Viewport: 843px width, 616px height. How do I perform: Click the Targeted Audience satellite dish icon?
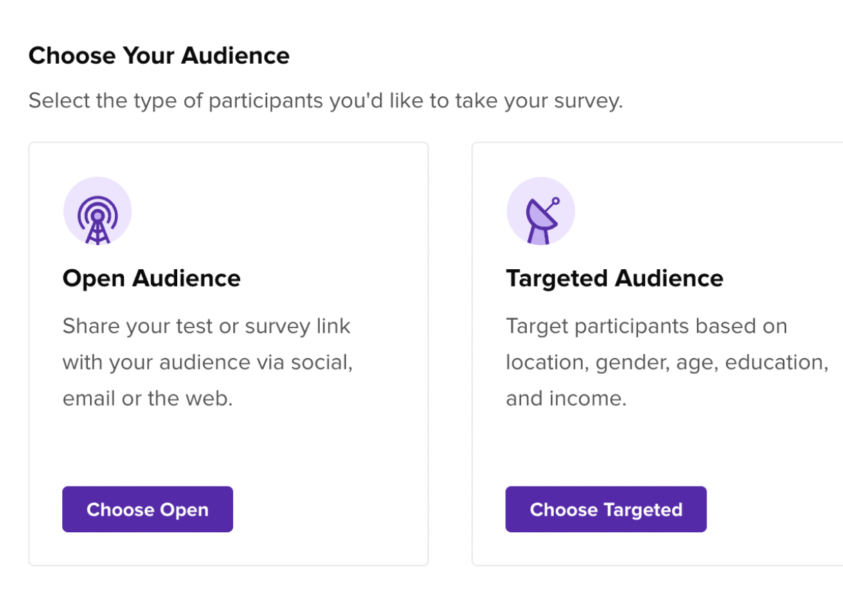541,211
